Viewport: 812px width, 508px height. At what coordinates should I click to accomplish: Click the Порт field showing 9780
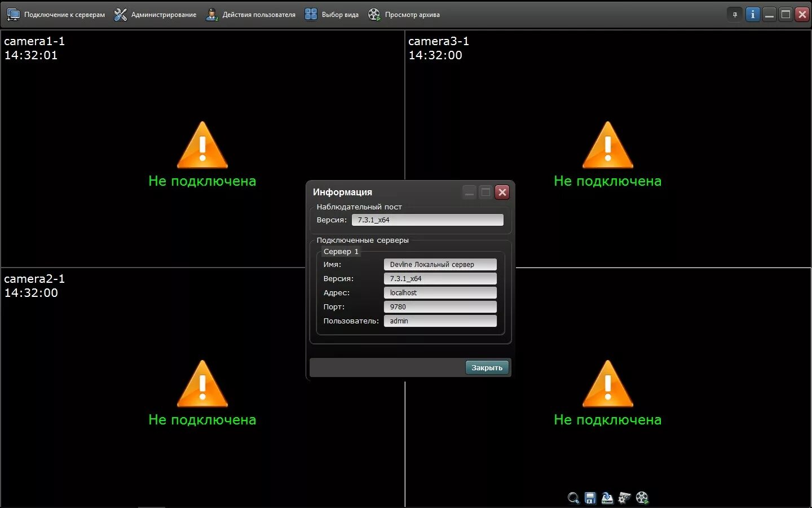click(x=440, y=306)
